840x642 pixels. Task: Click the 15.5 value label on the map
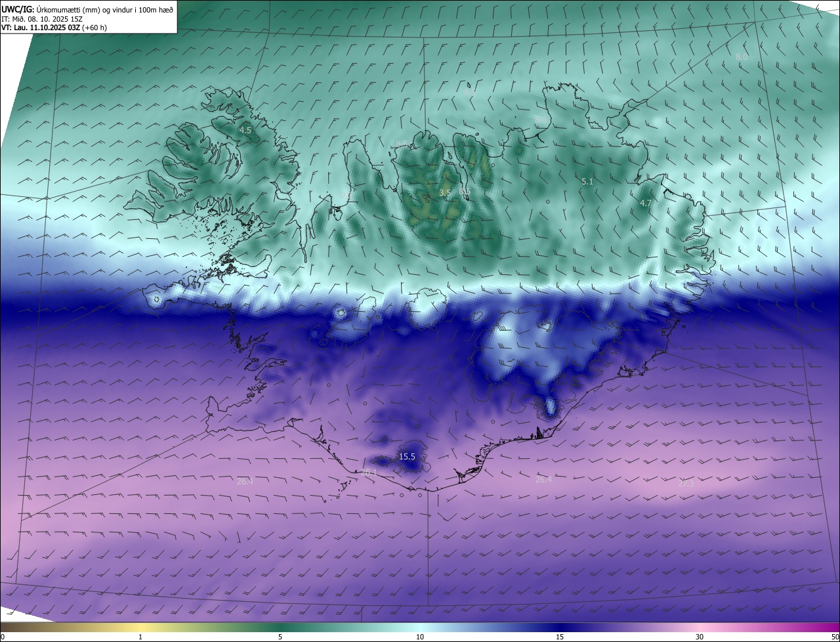click(407, 456)
